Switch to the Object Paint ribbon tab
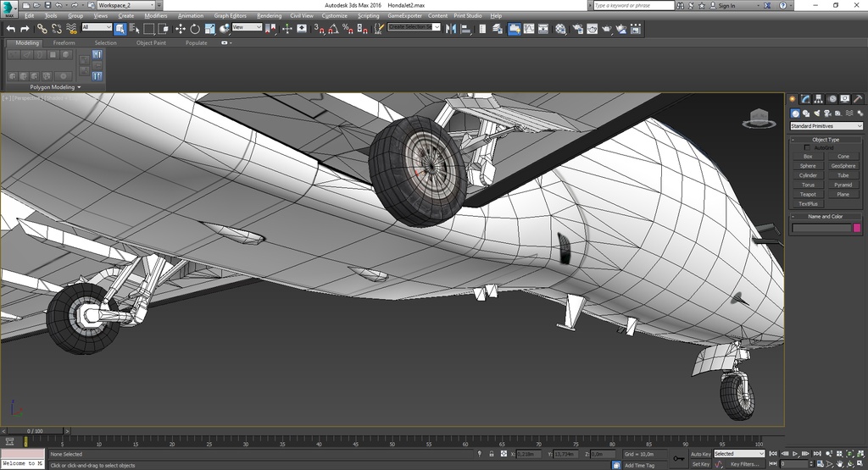The height and width of the screenshot is (470, 868). tap(151, 42)
